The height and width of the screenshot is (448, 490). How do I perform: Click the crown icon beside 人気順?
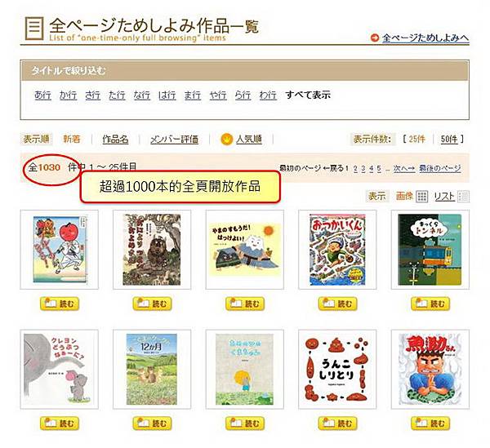(x=227, y=140)
